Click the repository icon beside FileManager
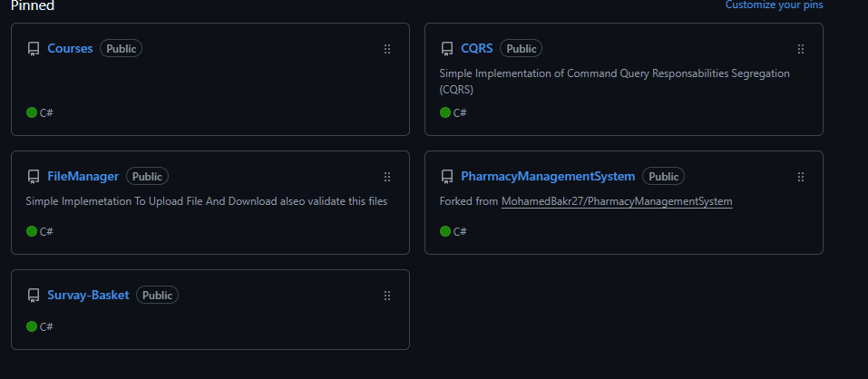The height and width of the screenshot is (379, 868). pos(34,177)
